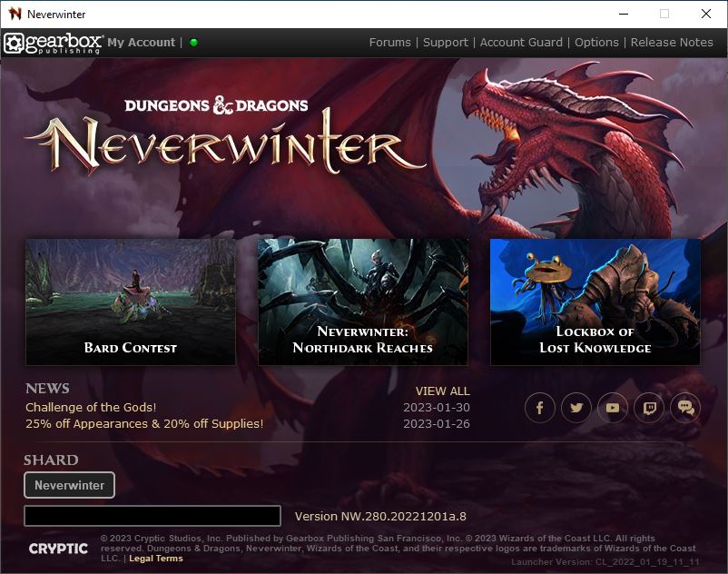Open the Twitter social icon

pyautogui.click(x=576, y=408)
